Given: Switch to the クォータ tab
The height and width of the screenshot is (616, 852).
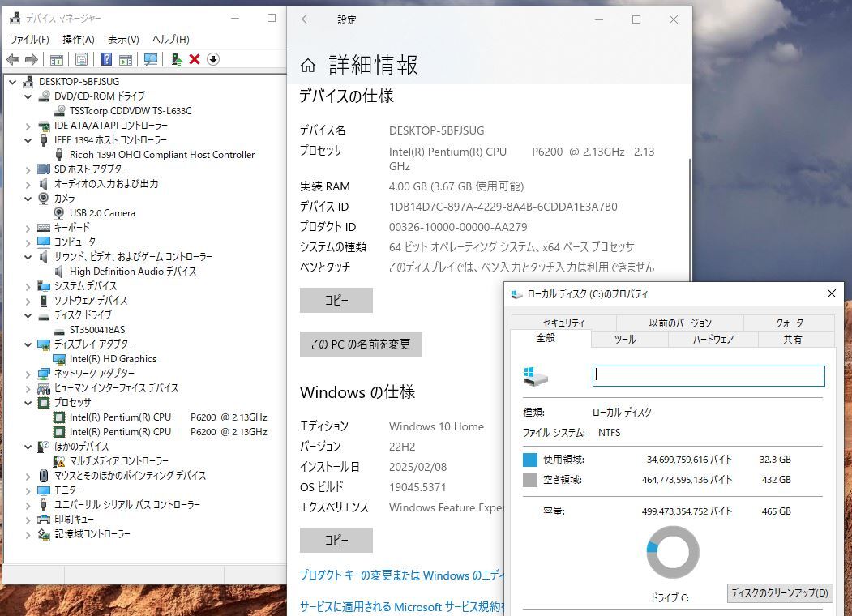Looking at the screenshot, I should pyautogui.click(x=789, y=323).
